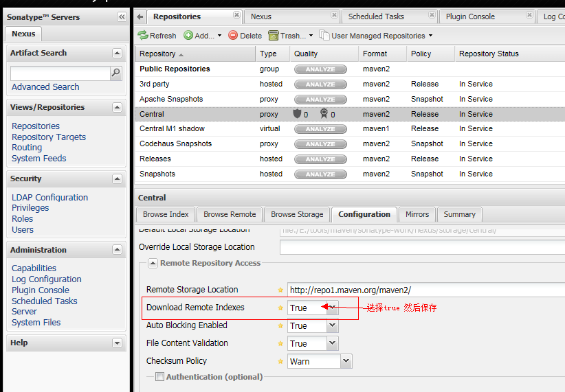Image resolution: width=565 pixels, height=392 pixels.
Task: Switch to the Mirrors tab
Action: click(x=417, y=214)
